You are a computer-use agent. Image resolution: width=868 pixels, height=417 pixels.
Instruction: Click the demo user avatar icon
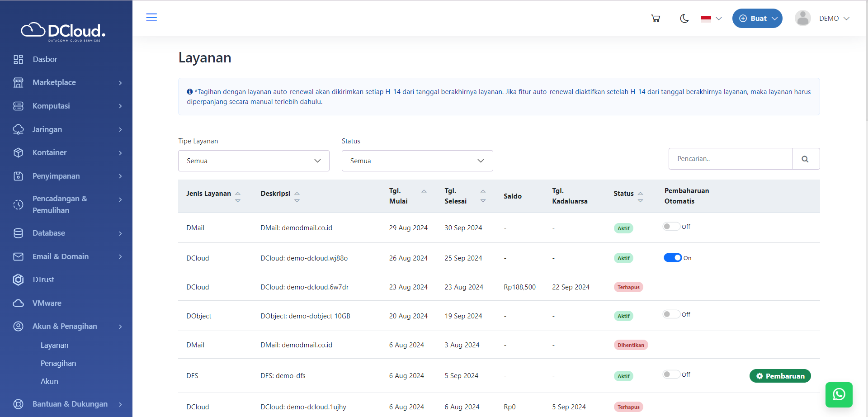(x=803, y=19)
